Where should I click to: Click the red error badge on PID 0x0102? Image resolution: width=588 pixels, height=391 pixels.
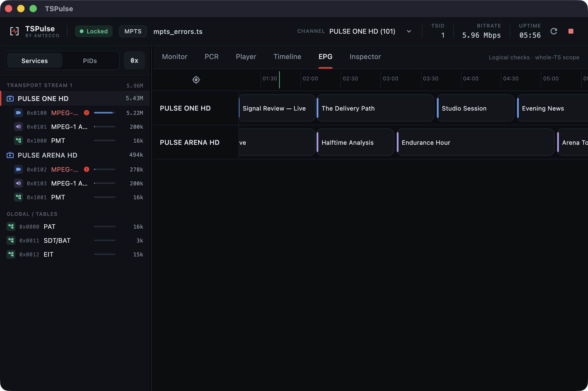(87, 169)
